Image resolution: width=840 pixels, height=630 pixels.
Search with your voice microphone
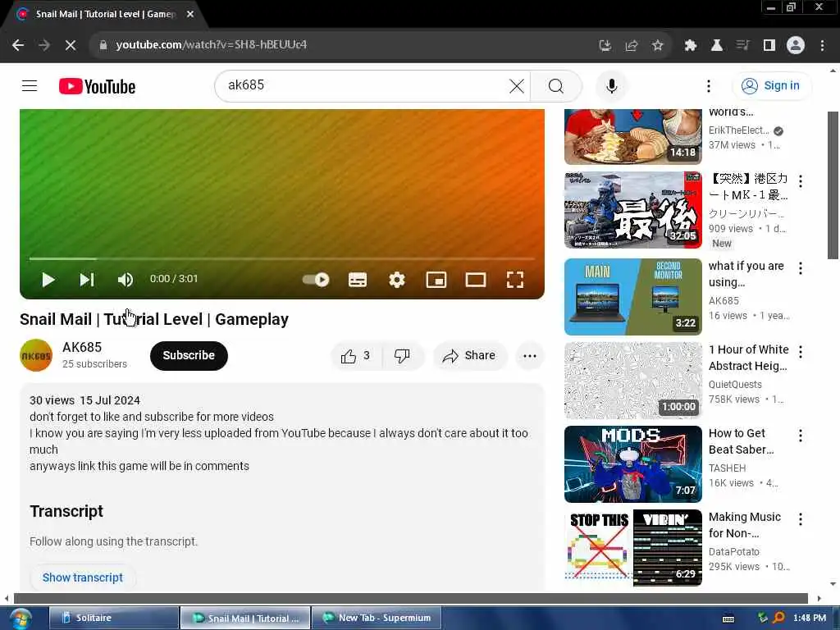[x=611, y=85]
